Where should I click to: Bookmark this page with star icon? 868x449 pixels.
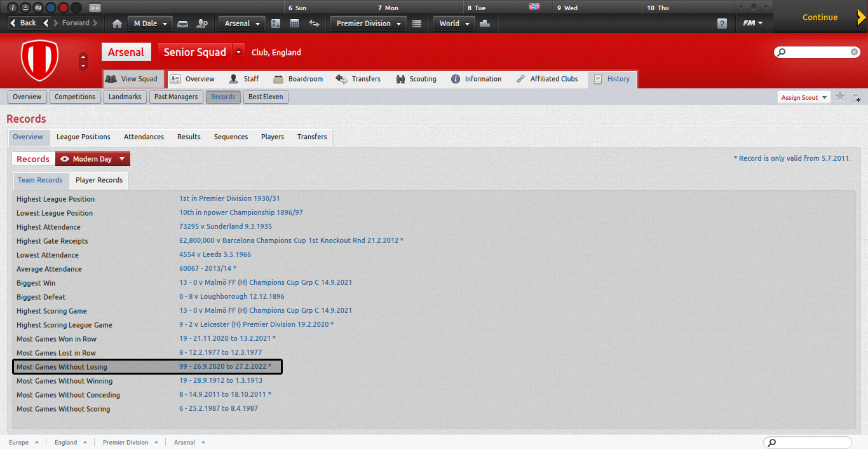click(840, 97)
